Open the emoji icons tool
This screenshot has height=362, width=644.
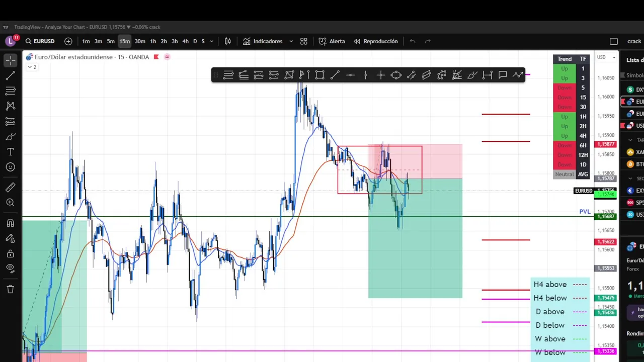pyautogui.click(x=10, y=167)
